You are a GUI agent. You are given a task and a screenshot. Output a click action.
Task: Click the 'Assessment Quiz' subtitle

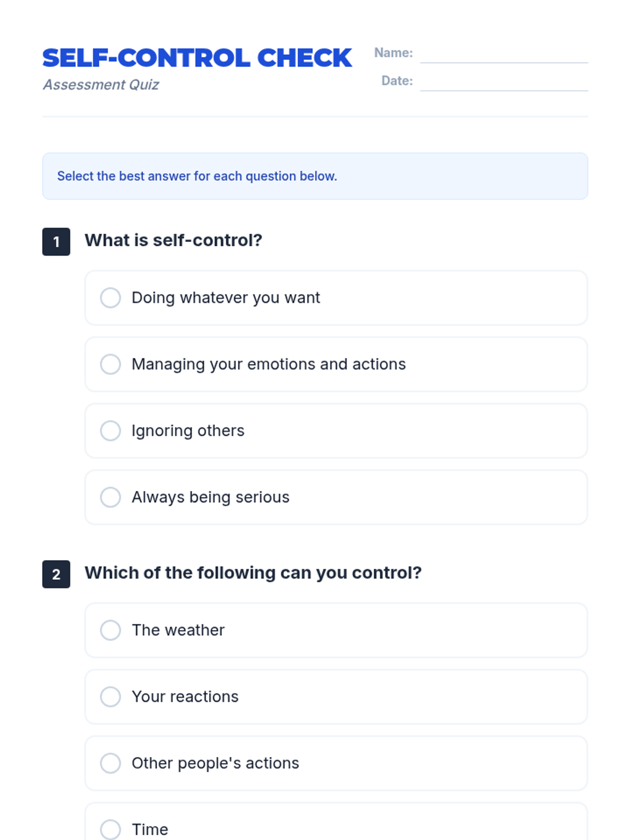tap(101, 85)
